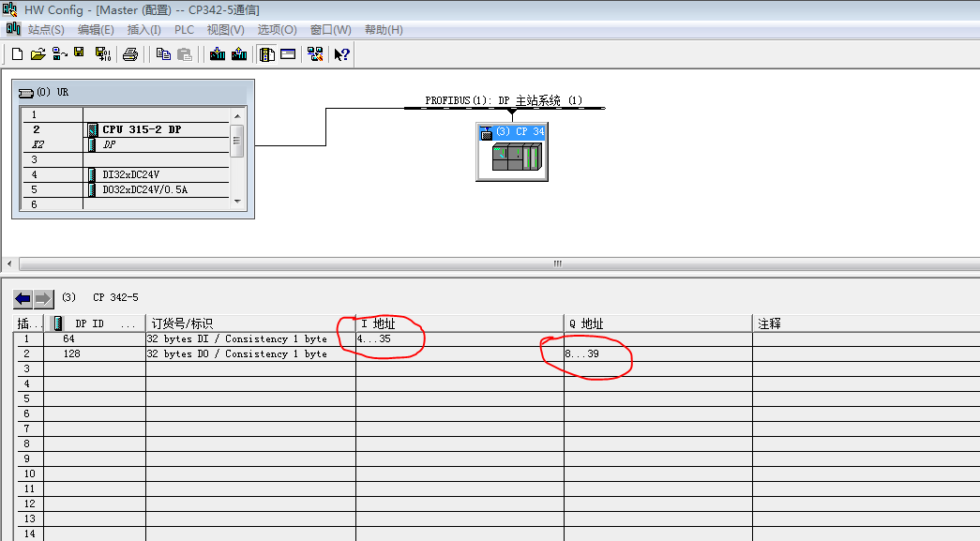The width and height of the screenshot is (980, 541).
Task: Click the 注释 column header
Action: [x=867, y=323]
